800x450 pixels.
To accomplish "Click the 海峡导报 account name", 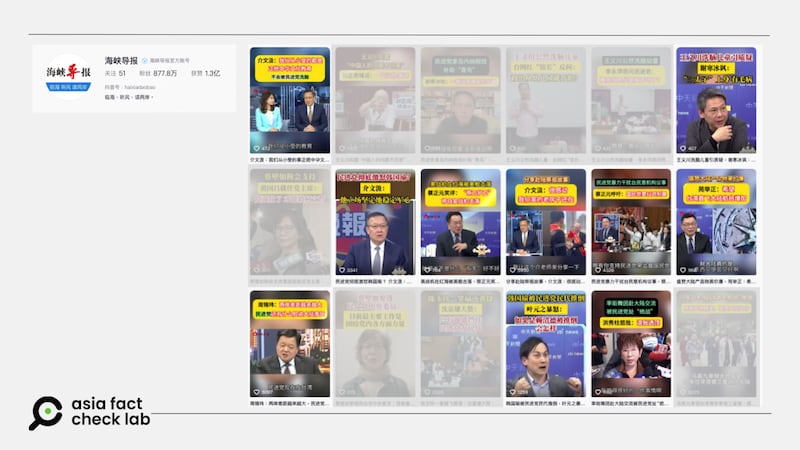I will (121, 60).
